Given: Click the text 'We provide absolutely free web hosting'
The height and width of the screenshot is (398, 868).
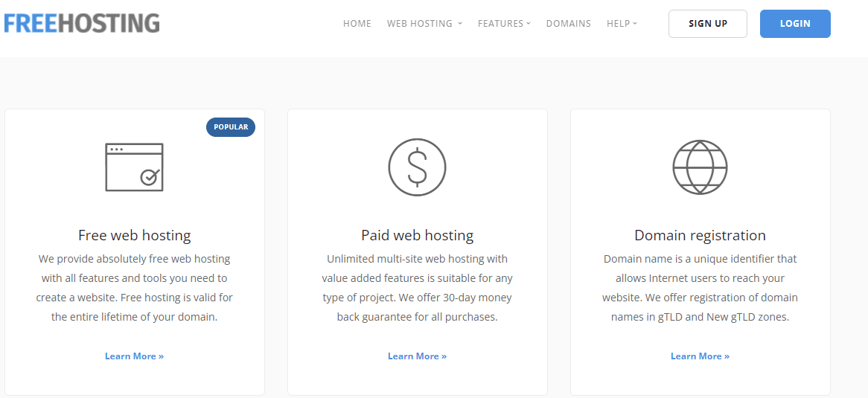Looking at the screenshot, I should point(135,258).
